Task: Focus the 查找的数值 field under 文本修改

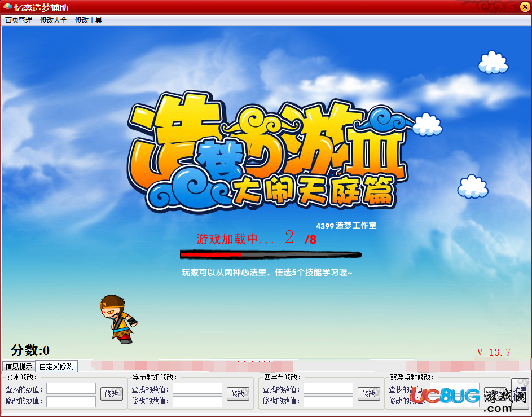Action: 71,388
